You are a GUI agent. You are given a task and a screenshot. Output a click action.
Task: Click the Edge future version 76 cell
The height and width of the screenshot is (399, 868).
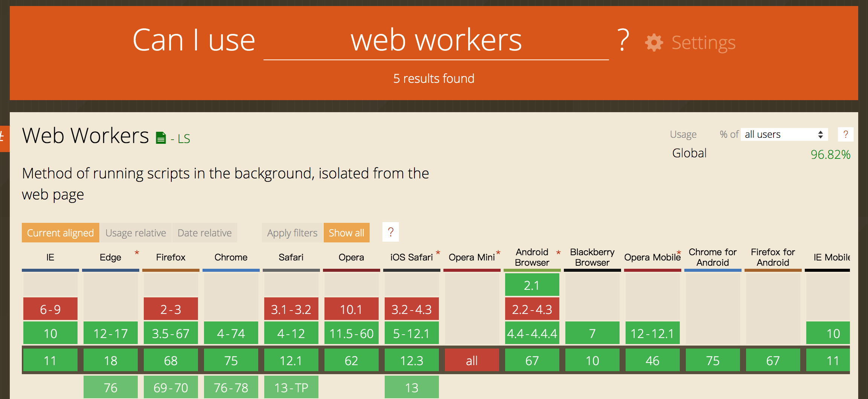coord(111,387)
